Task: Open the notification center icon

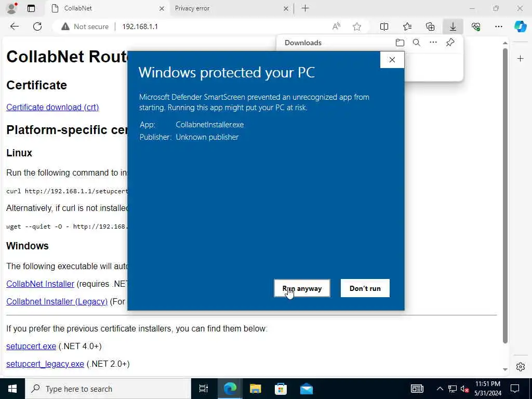Action: pos(515,389)
